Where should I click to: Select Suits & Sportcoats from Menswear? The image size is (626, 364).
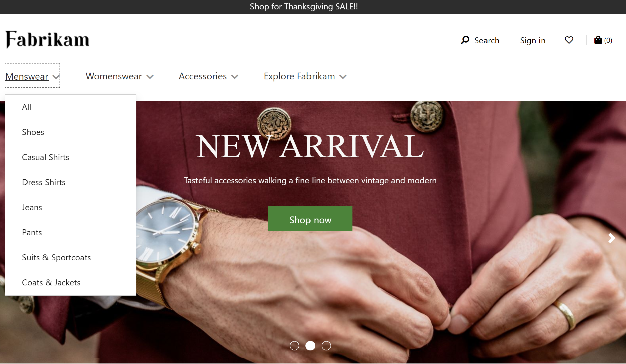(x=56, y=257)
